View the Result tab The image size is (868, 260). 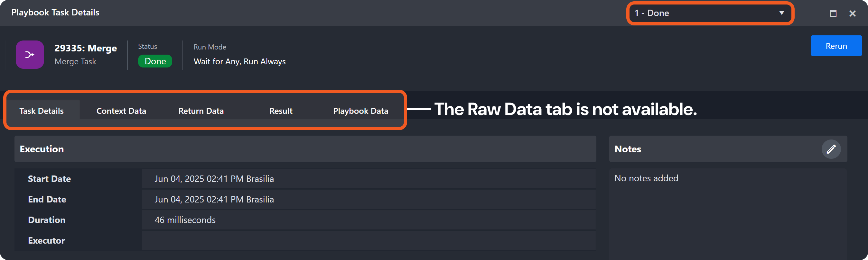[x=281, y=111]
